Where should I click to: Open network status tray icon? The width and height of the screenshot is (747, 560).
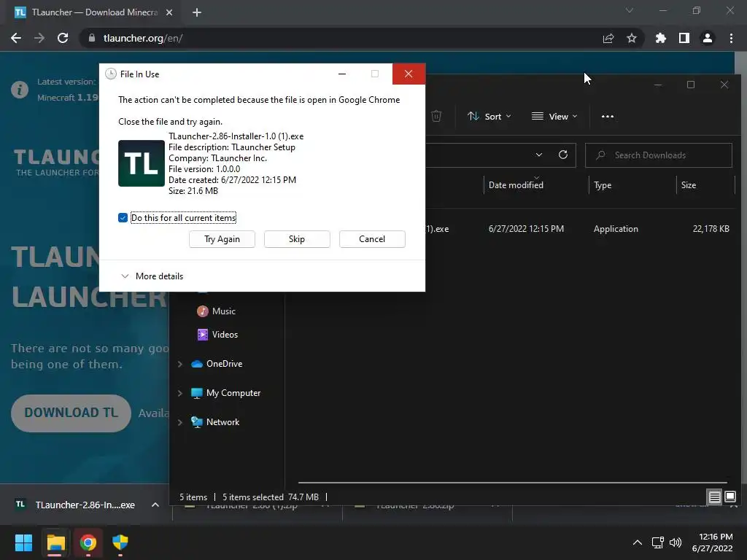pos(658,542)
